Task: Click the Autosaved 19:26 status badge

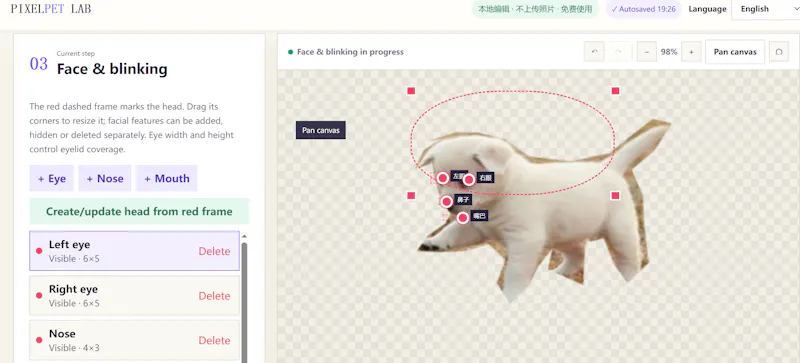Action: (643, 9)
